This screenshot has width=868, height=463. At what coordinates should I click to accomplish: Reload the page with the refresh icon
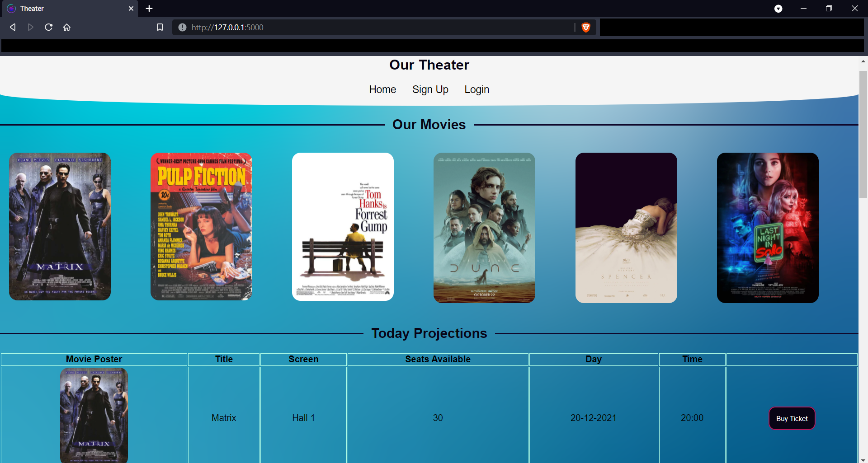click(x=49, y=27)
